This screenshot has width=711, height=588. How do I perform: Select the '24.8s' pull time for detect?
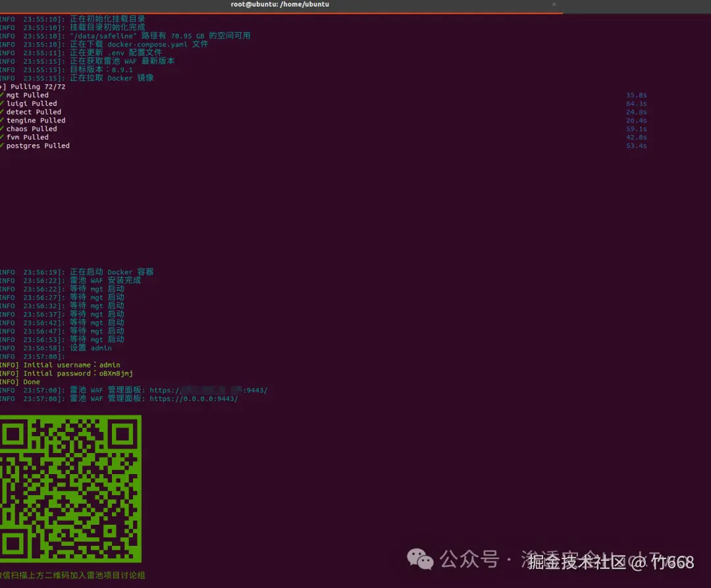click(x=637, y=112)
